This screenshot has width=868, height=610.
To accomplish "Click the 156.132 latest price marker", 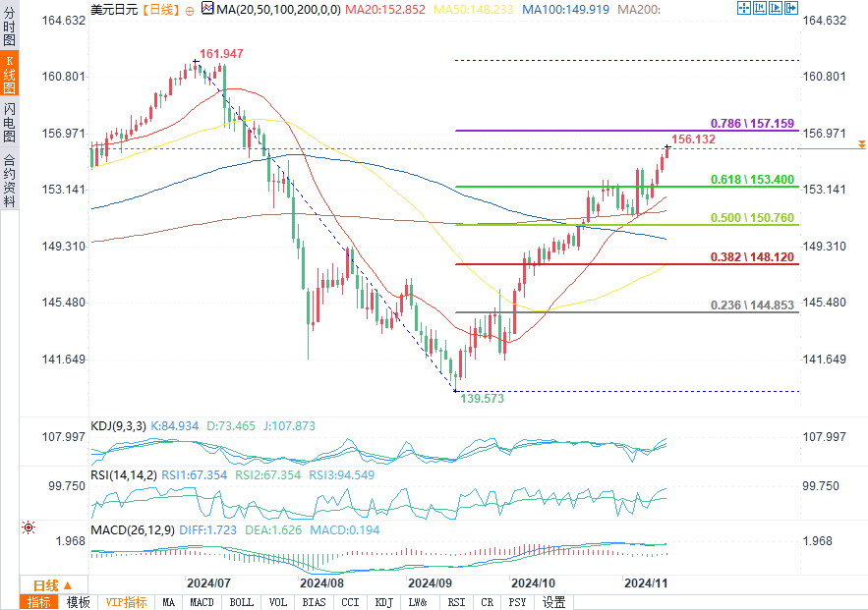I will (694, 139).
